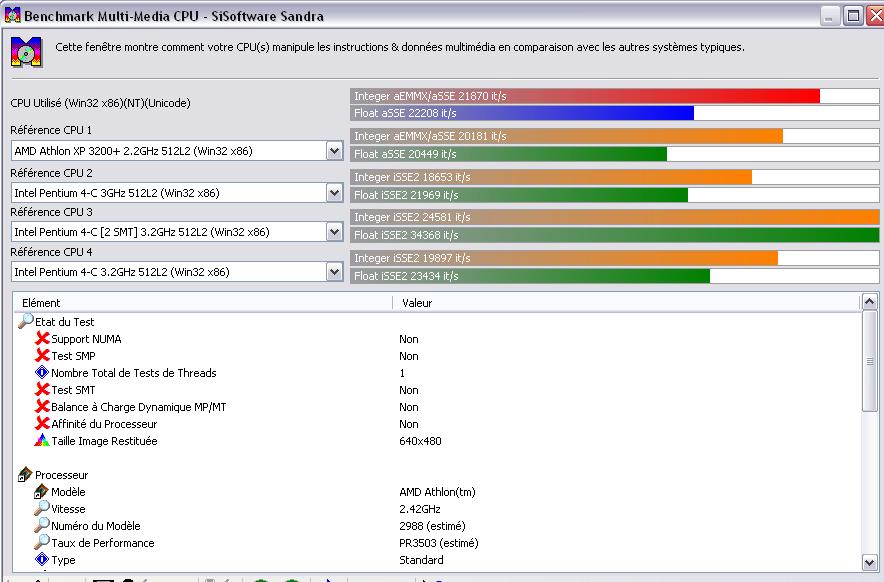Click the magnifier icon beside Vitesse
884x582 pixels.
pyautogui.click(x=42, y=508)
